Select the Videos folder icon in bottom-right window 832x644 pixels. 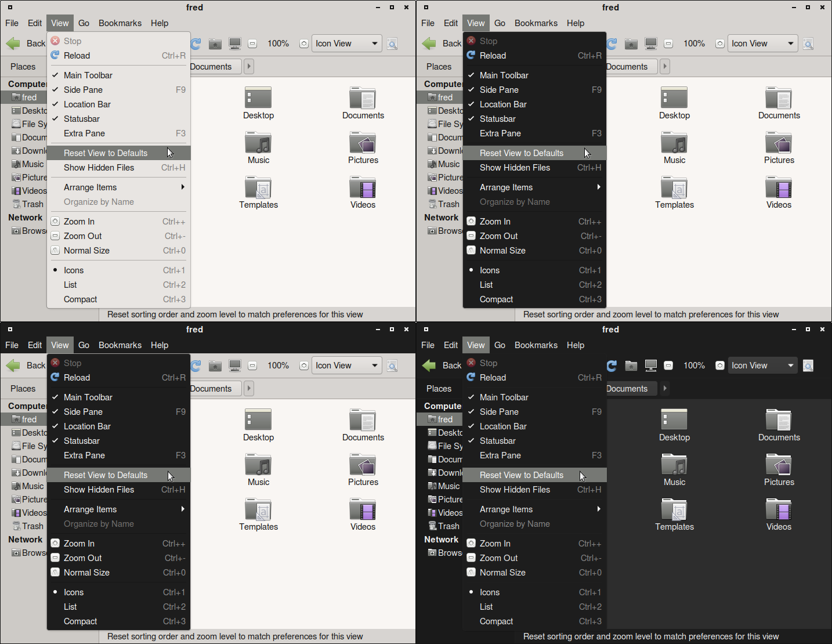pyautogui.click(x=779, y=509)
